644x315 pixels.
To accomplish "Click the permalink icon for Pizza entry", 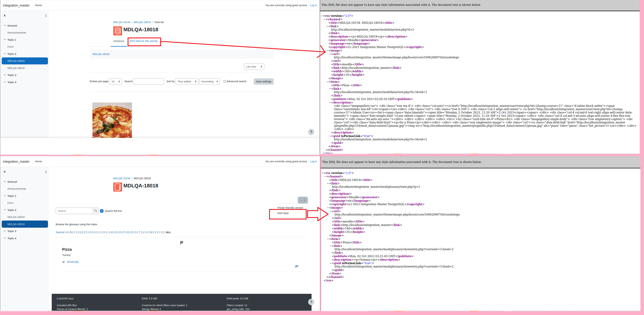I will click(x=296, y=266).
